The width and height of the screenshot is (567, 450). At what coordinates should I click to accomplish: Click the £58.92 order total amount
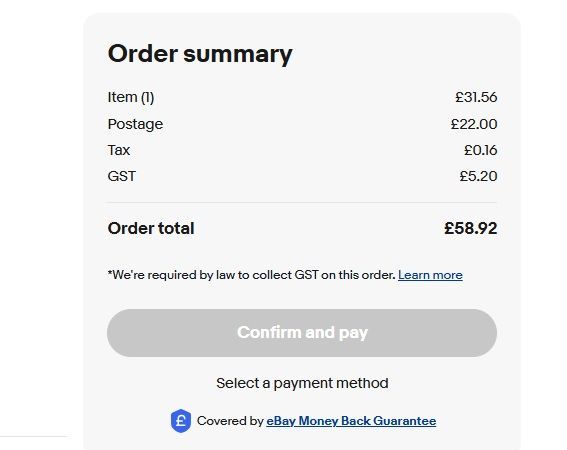[x=471, y=228]
